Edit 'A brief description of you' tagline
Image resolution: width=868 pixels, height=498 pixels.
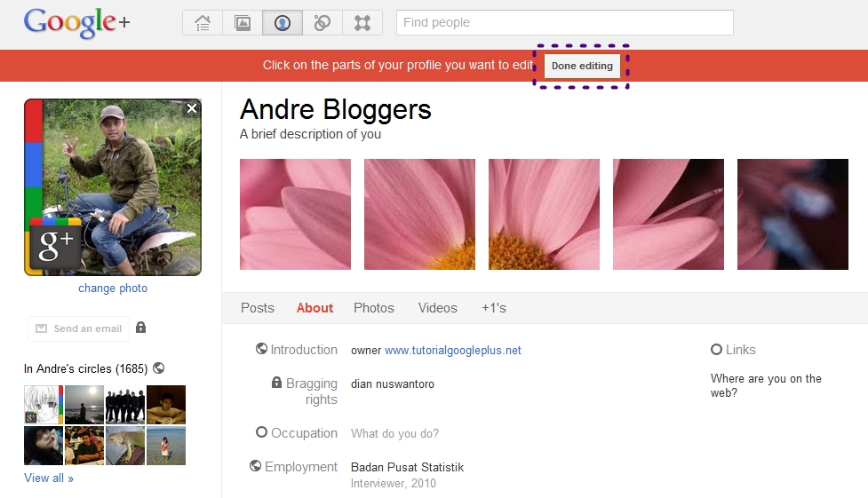(310, 134)
